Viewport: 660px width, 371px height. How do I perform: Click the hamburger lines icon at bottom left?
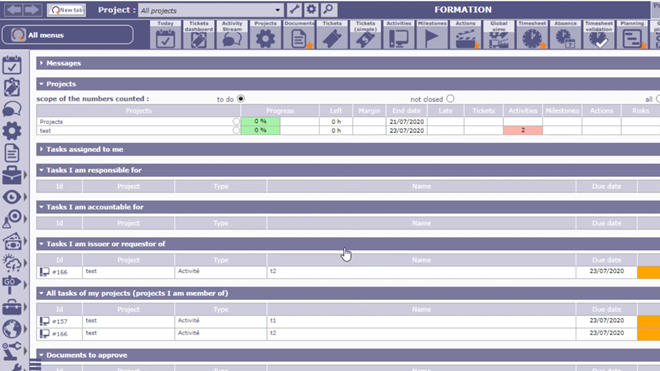coord(35,365)
